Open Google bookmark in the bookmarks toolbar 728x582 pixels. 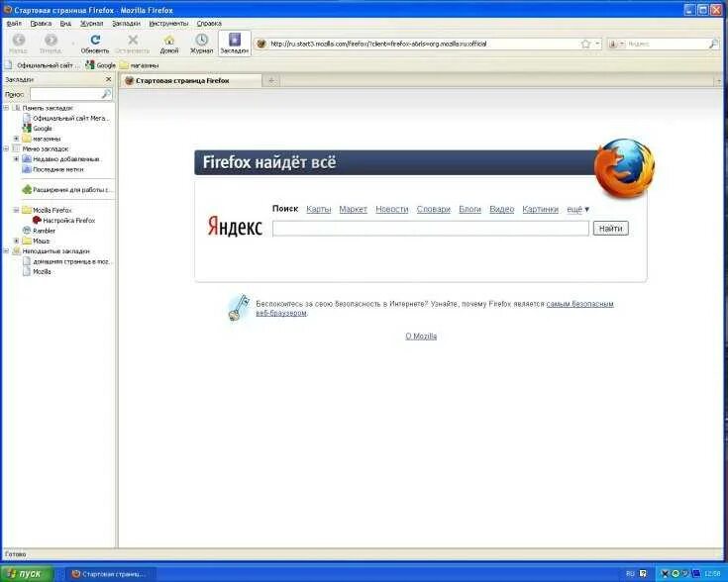(101, 65)
